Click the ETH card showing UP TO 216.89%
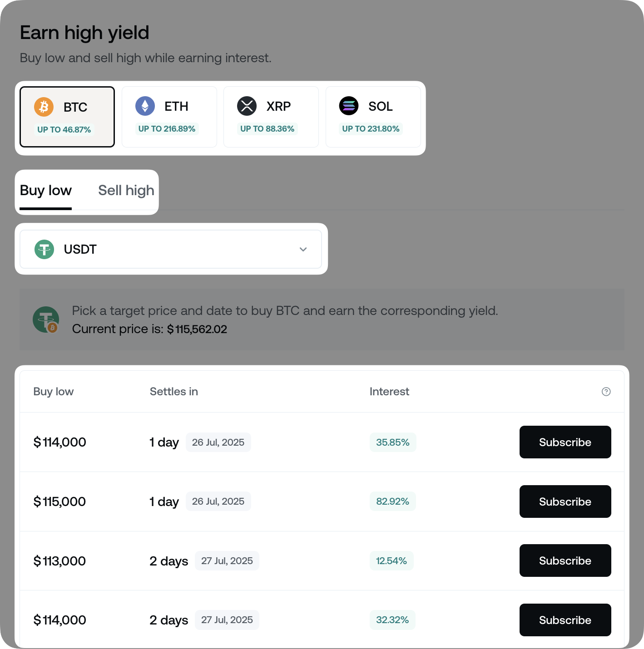Screen dimensions: 644x649 point(169,116)
